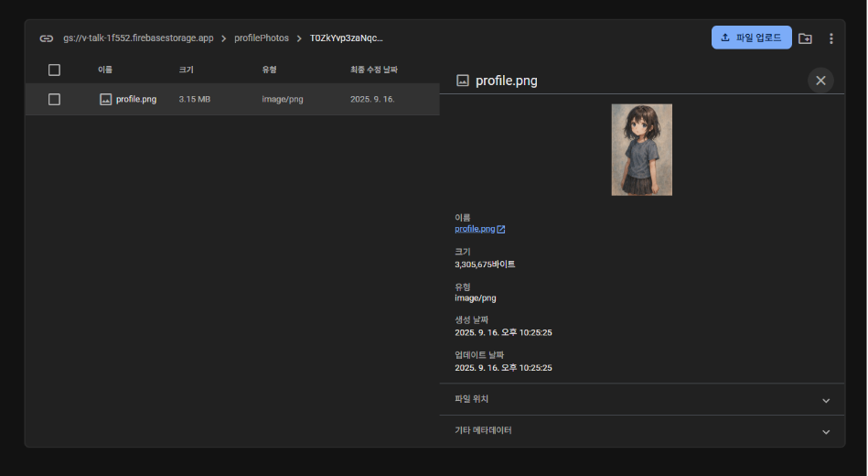Close the profile.png details panel
Image resolution: width=868 pixels, height=476 pixels.
pyautogui.click(x=820, y=81)
